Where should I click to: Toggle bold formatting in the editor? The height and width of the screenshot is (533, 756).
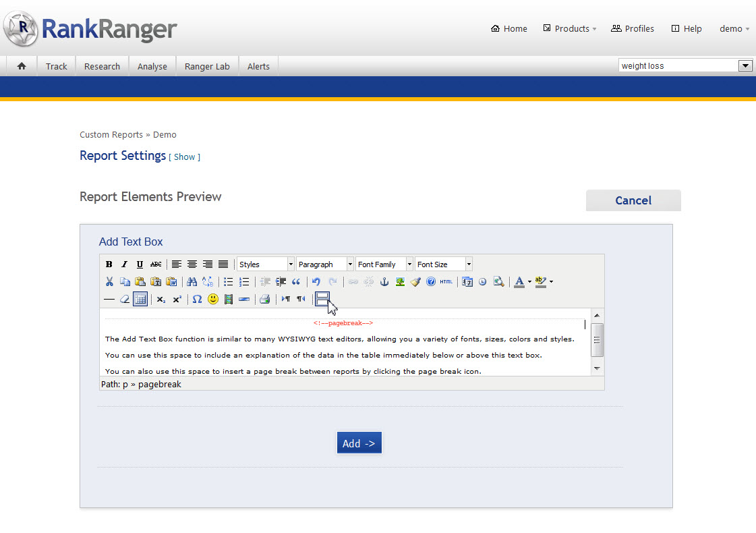(109, 264)
